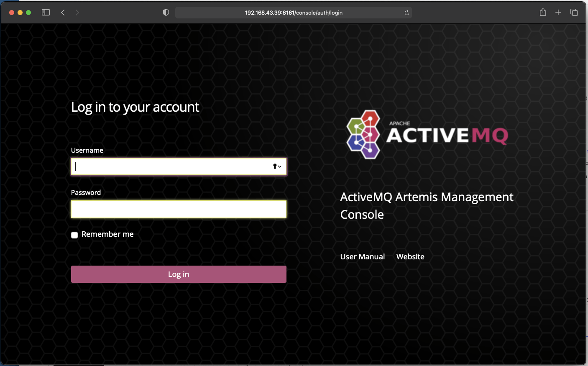Open the User Manual link
This screenshot has height=366, width=588.
363,257
